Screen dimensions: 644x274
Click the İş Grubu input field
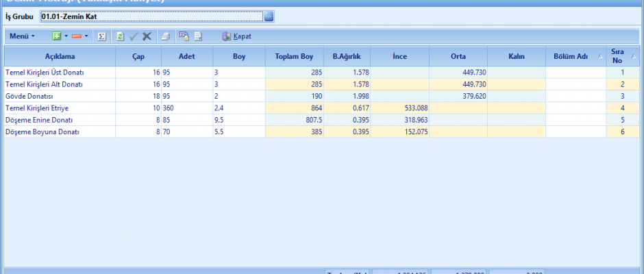[151, 16]
